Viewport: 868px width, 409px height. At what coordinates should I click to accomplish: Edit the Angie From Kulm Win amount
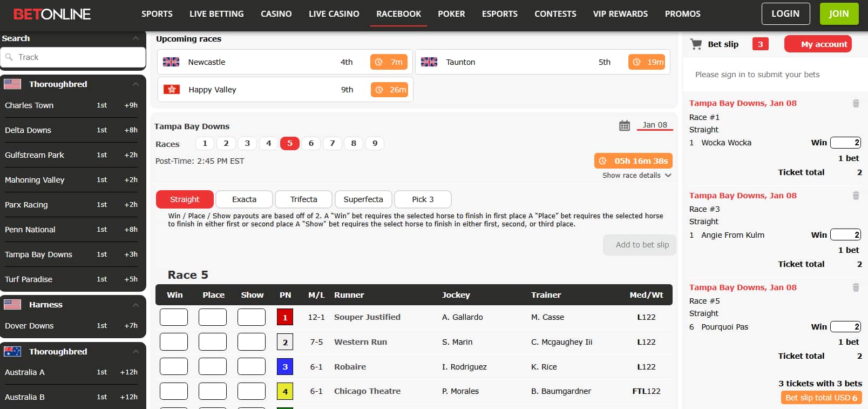(x=845, y=235)
